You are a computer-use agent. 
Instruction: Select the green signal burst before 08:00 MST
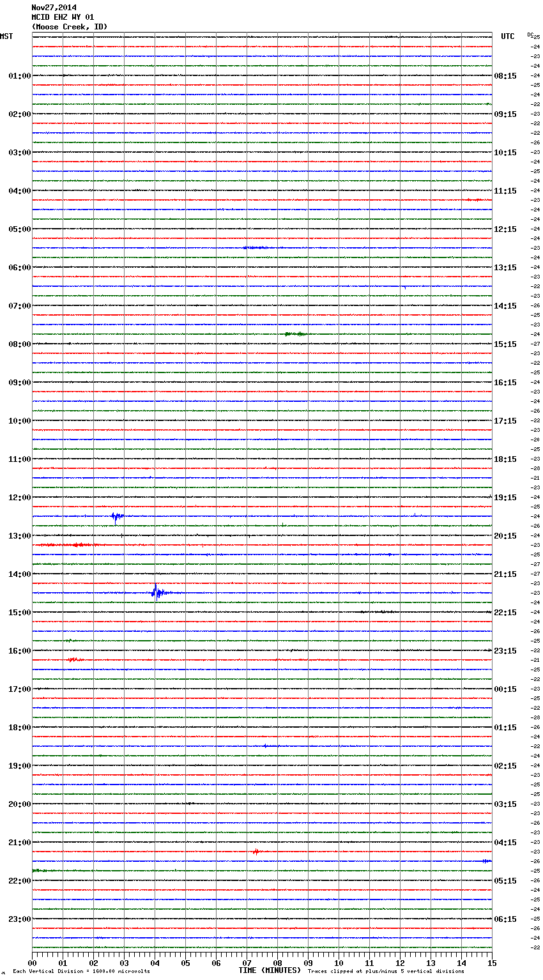(296, 333)
